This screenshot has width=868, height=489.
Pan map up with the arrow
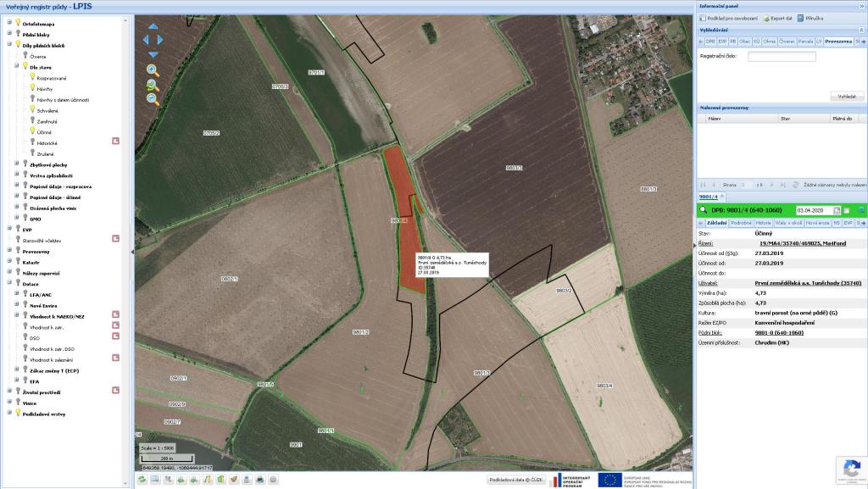coord(153,26)
